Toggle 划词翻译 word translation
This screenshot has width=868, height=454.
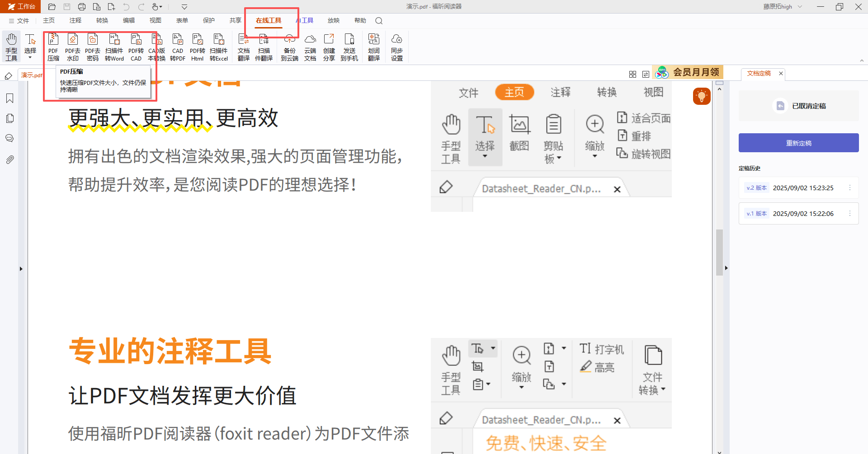[x=374, y=47]
